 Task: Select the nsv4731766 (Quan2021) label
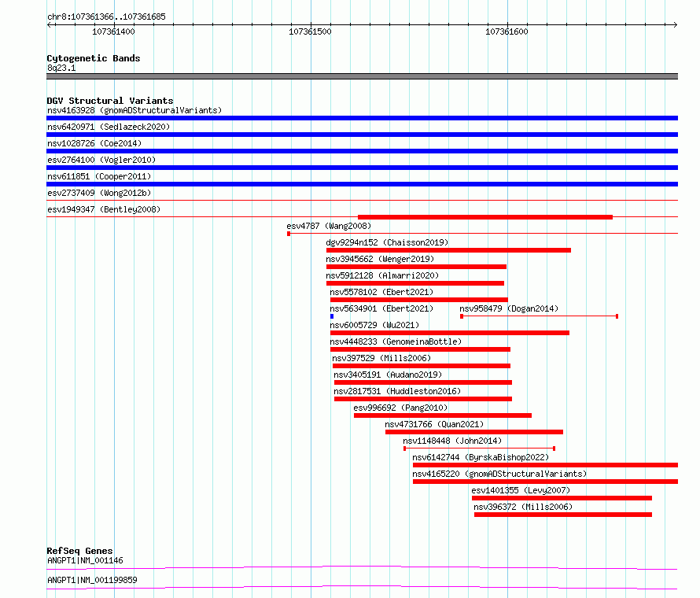click(x=434, y=424)
